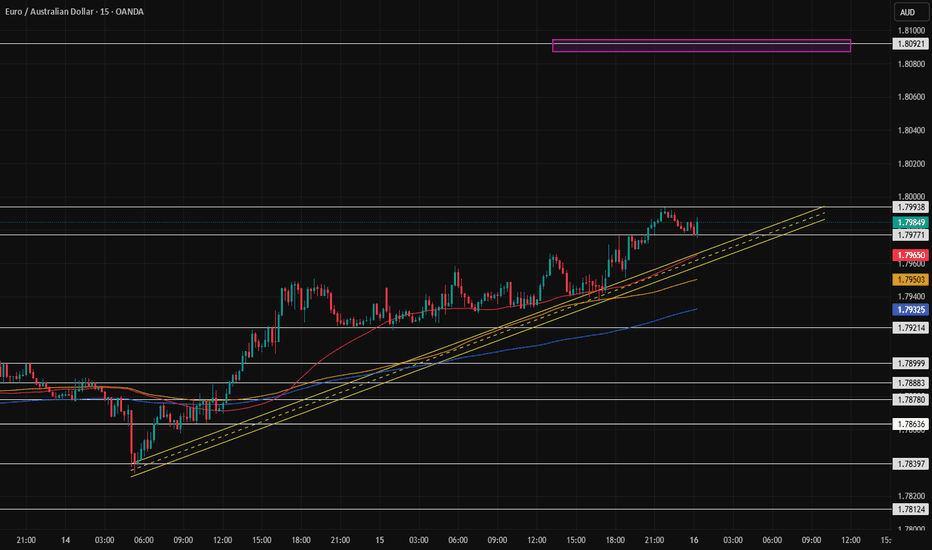Select the 1.80921 horizontal line price label

(911, 44)
